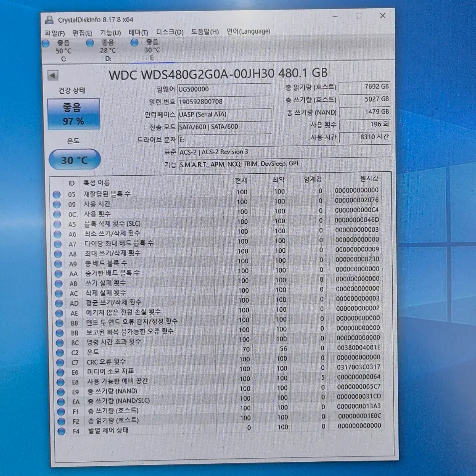Image resolution: width=476 pixels, height=476 pixels.
Task: Click the status icon for attribute AB
Action: (59, 284)
